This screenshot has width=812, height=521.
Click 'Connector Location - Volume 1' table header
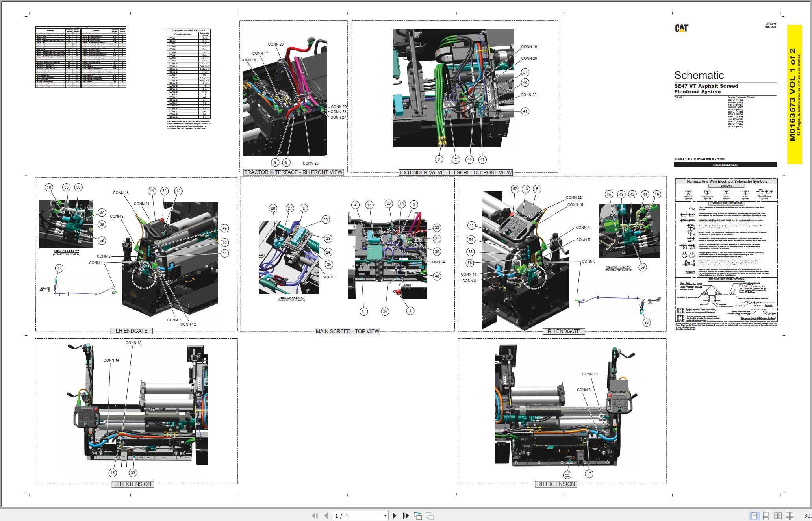click(x=188, y=30)
